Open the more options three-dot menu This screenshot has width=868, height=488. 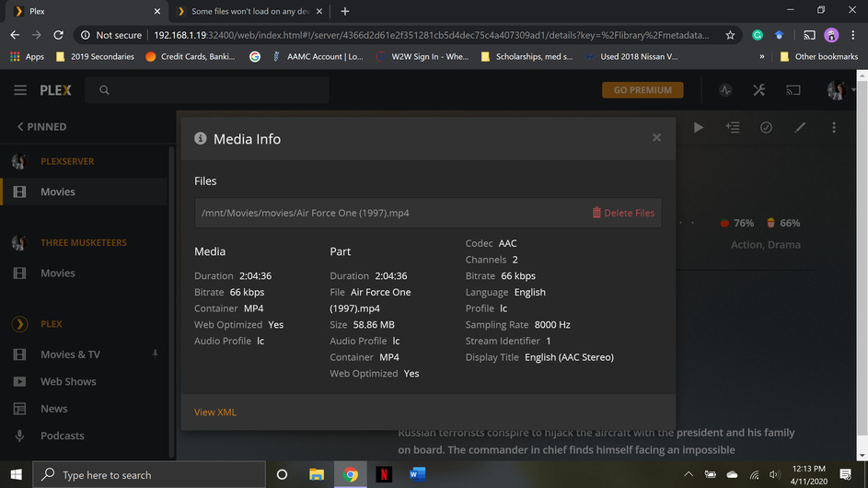click(x=834, y=127)
